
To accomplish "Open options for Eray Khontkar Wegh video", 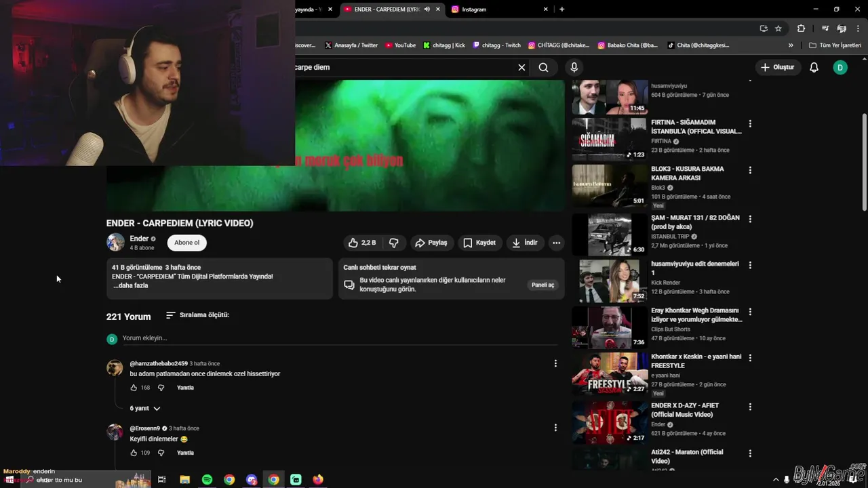I will pos(750,312).
